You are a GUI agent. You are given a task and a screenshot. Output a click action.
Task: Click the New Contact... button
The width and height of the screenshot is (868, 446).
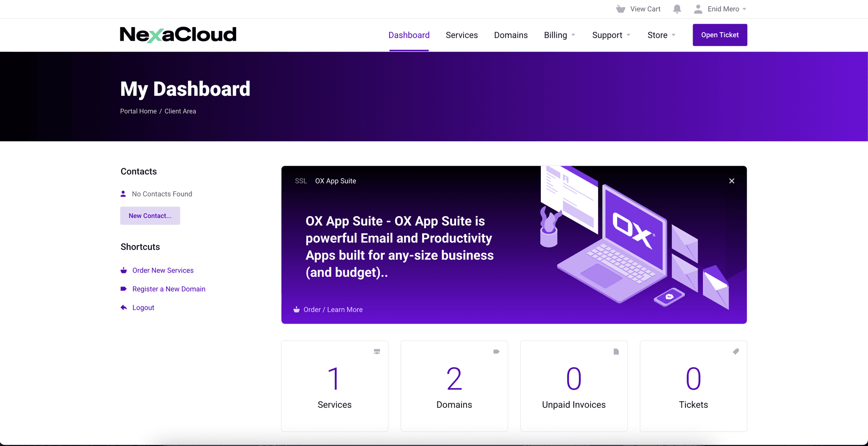click(150, 216)
